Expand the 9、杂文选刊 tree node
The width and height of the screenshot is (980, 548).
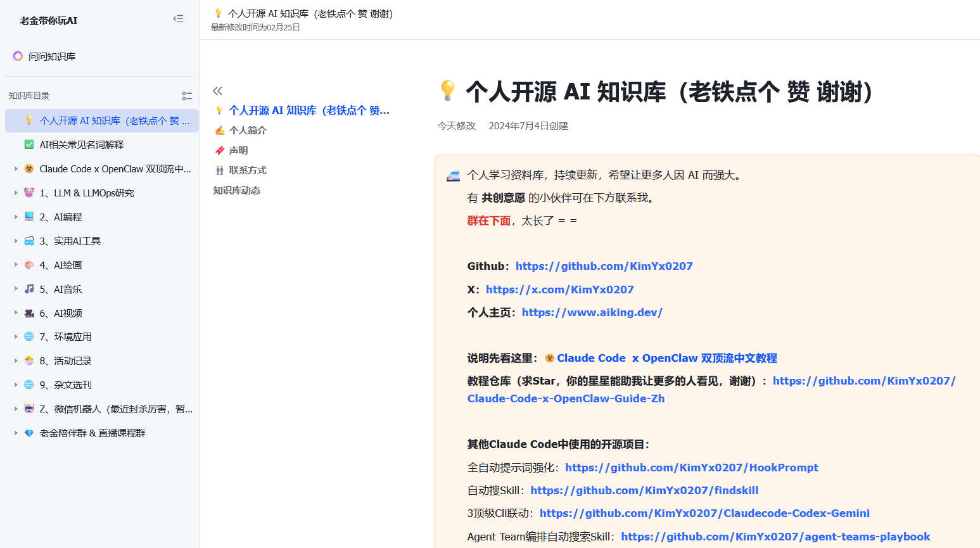click(16, 385)
